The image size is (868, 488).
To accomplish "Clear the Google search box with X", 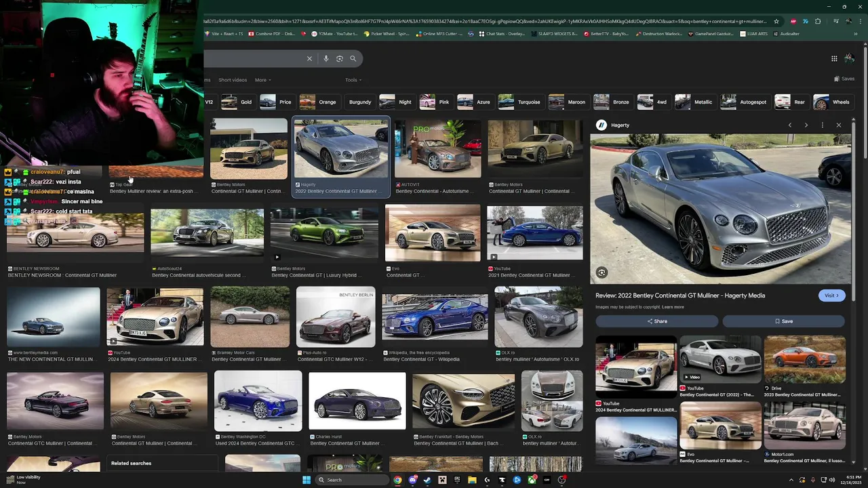I will pyautogui.click(x=309, y=58).
